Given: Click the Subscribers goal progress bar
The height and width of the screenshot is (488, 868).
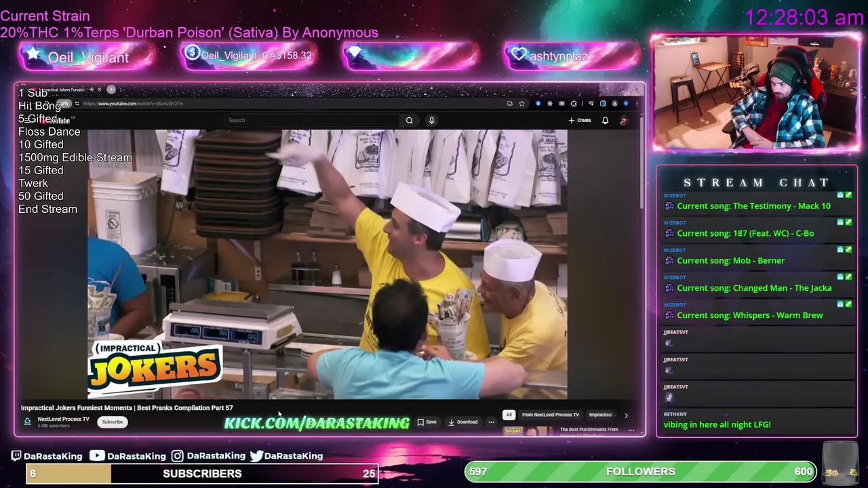Looking at the screenshot, I should click(x=202, y=473).
